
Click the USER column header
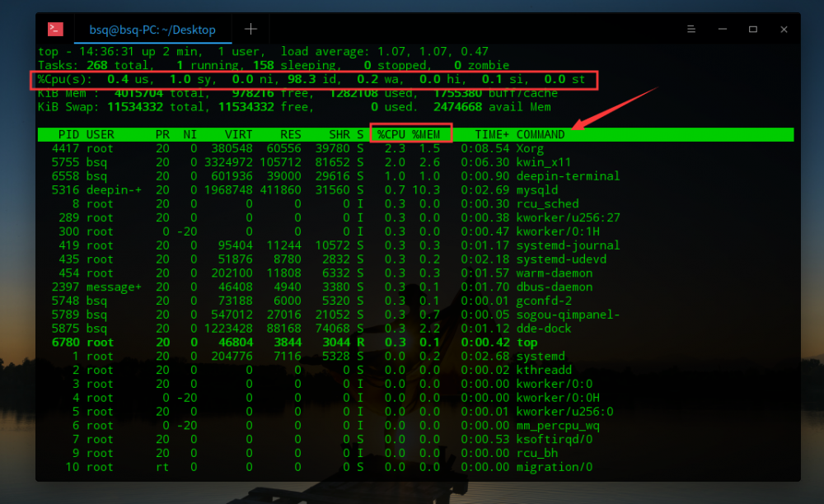(100, 134)
